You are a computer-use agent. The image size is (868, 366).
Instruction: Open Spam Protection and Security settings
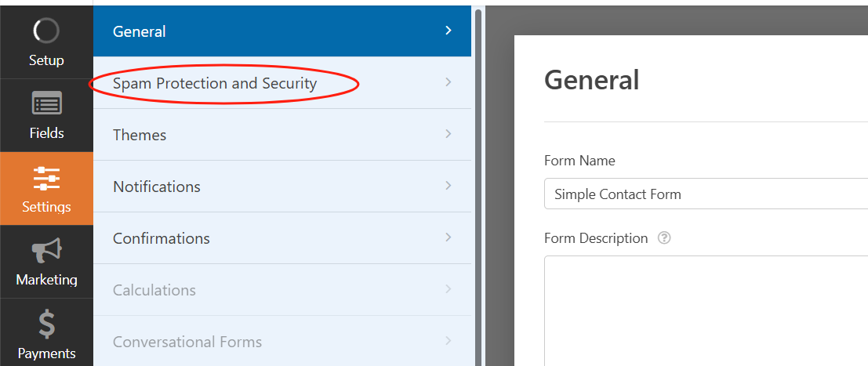[x=215, y=83]
